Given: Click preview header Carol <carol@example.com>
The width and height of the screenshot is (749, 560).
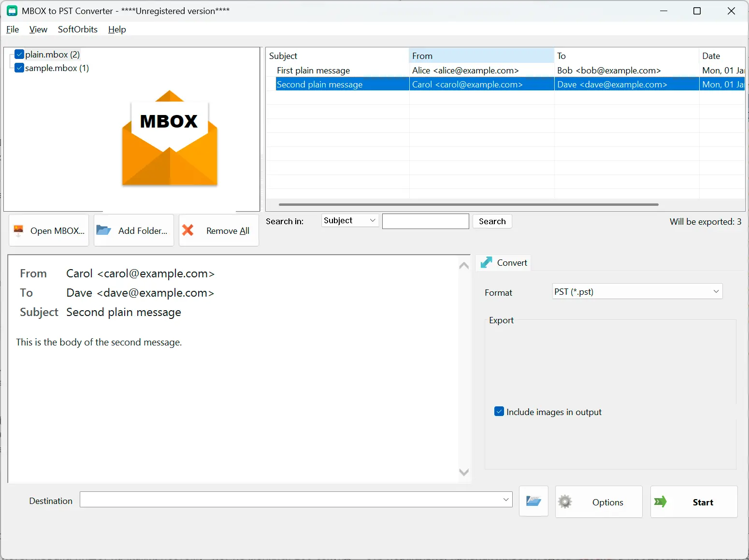Looking at the screenshot, I should (x=140, y=273).
